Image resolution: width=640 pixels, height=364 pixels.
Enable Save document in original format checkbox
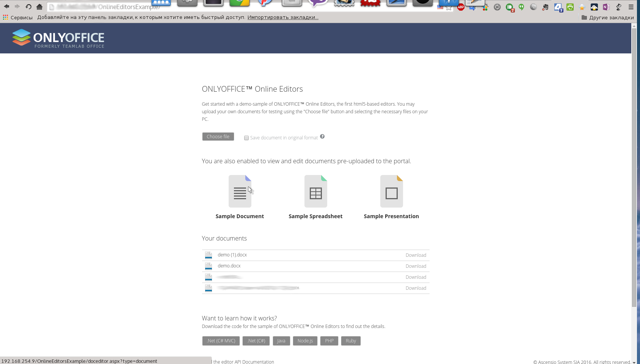pyautogui.click(x=246, y=138)
